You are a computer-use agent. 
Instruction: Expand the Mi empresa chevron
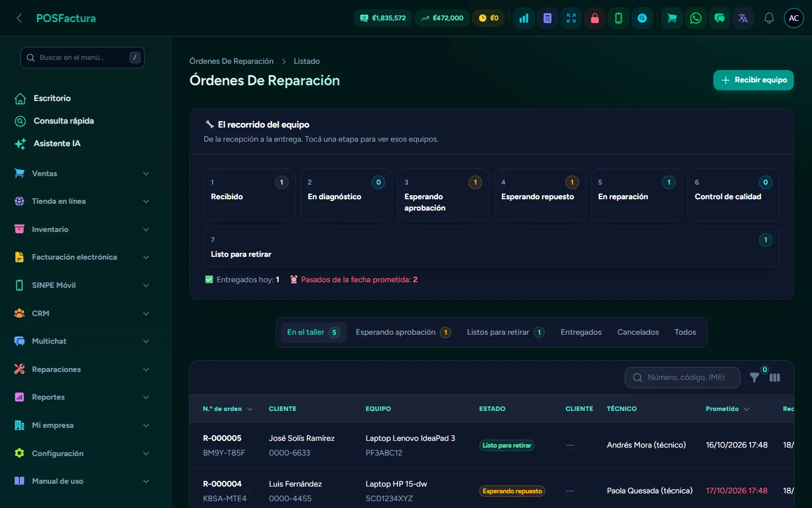click(x=146, y=425)
